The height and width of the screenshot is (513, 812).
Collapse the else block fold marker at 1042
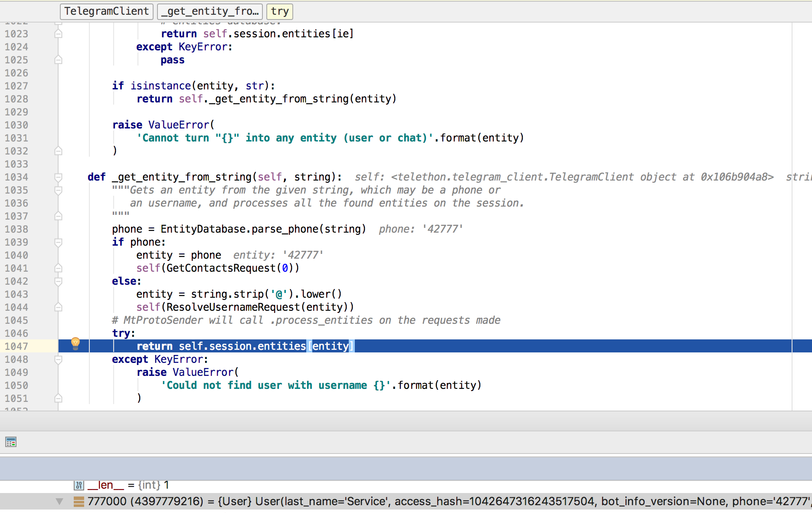pos(58,281)
